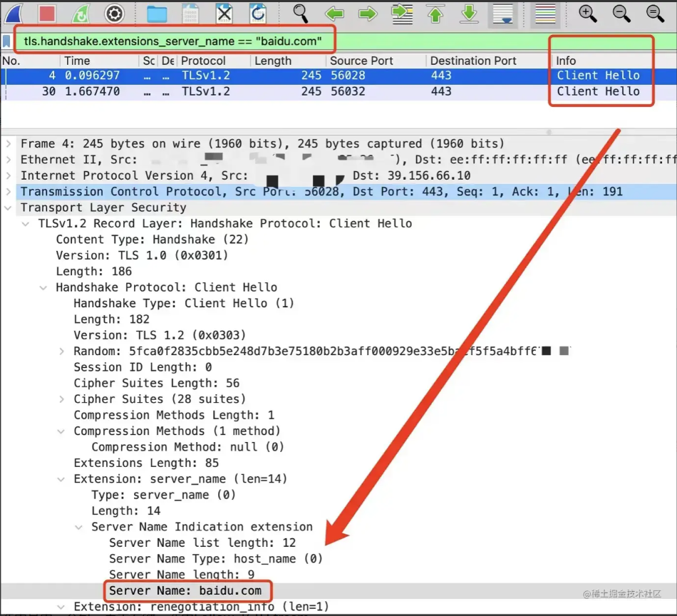677x616 pixels.
Task: Reload the capture file icon
Action: (258, 14)
